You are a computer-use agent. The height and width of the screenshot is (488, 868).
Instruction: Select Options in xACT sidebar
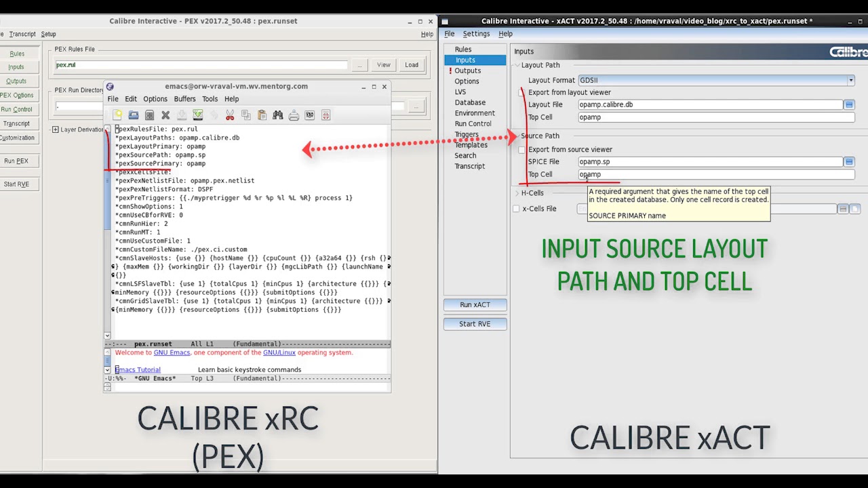pos(467,81)
